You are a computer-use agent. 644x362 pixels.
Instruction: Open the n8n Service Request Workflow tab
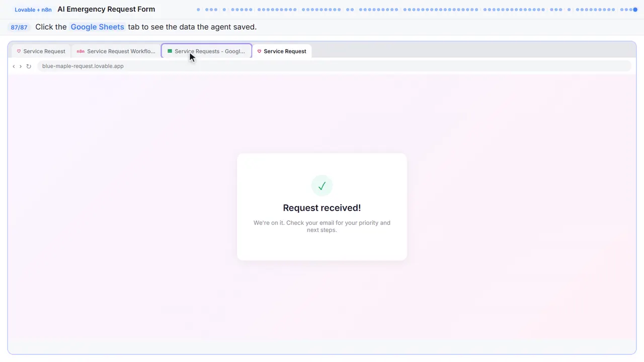pyautogui.click(x=116, y=51)
